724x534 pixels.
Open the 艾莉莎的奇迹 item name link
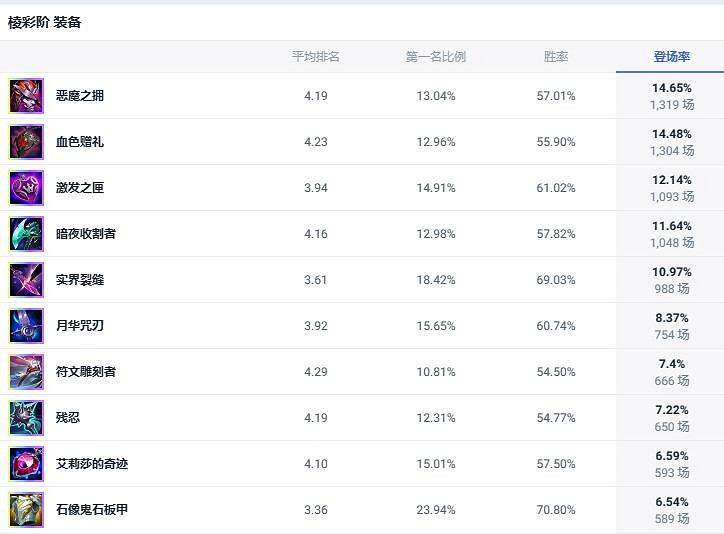pos(92,464)
